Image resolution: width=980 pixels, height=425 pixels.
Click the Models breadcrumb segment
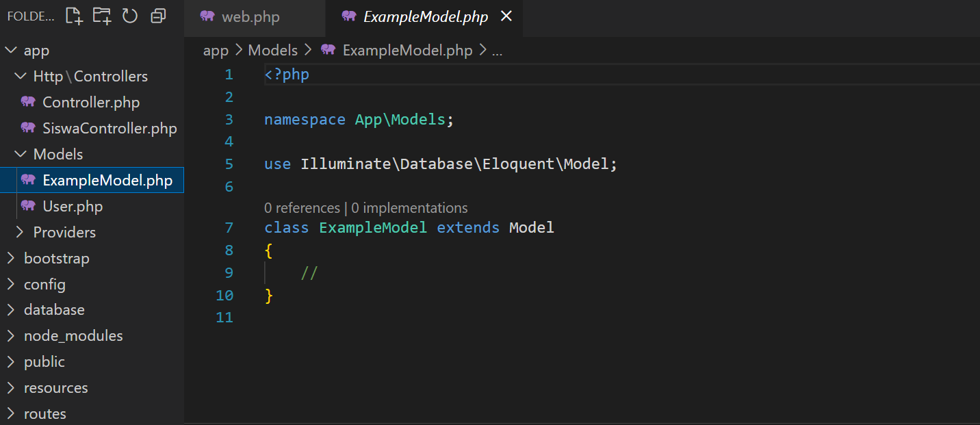(273, 51)
